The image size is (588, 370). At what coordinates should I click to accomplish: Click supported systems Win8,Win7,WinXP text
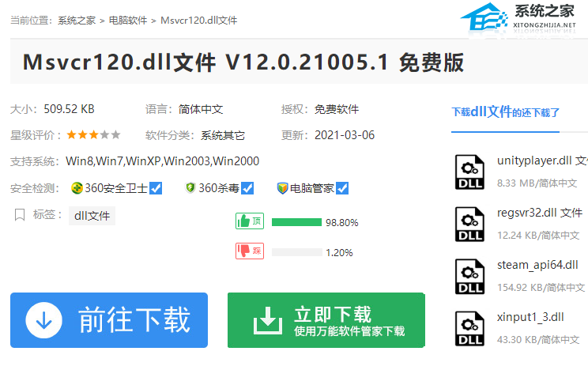[x=162, y=161]
